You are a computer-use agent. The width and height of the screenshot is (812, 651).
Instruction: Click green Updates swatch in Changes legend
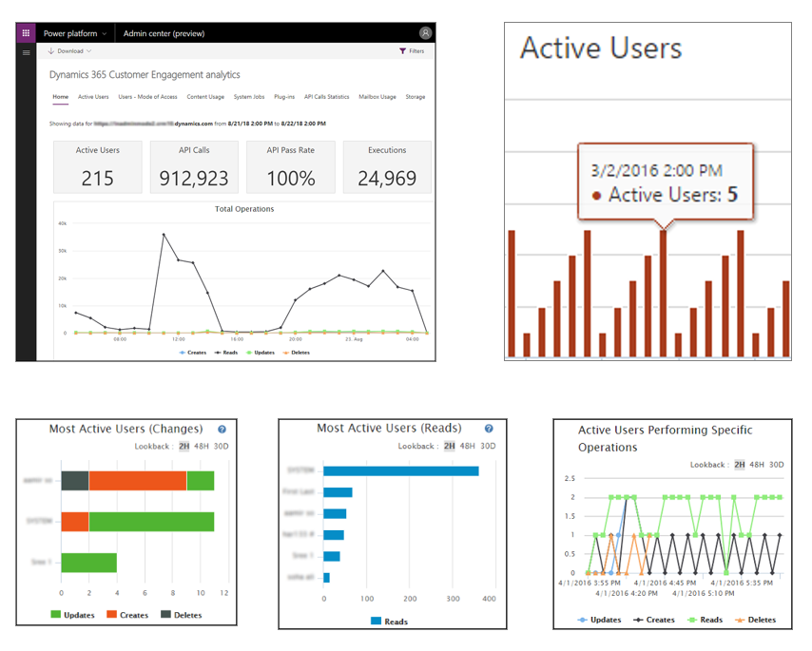[55, 614]
